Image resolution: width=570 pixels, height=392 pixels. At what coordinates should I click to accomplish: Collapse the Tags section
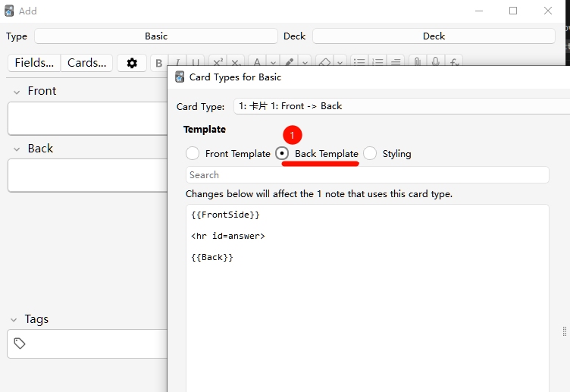click(14, 320)
